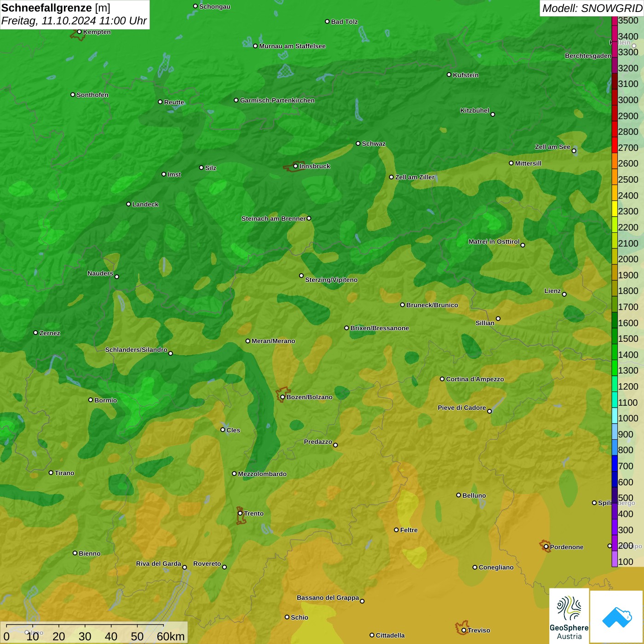Click the 700 blue legend swatch
The width and height of the screenshot is (644, 644).
[x=615, y=463]
